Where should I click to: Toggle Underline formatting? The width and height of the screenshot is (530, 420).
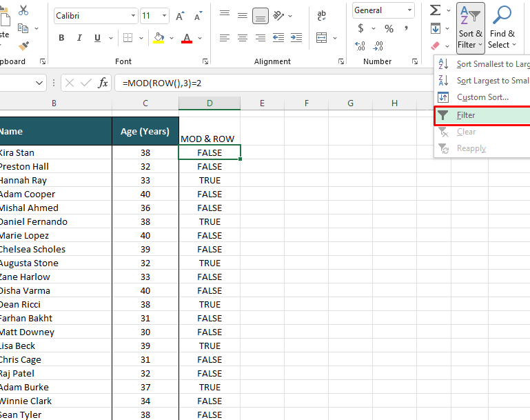[x=97, y=38]
